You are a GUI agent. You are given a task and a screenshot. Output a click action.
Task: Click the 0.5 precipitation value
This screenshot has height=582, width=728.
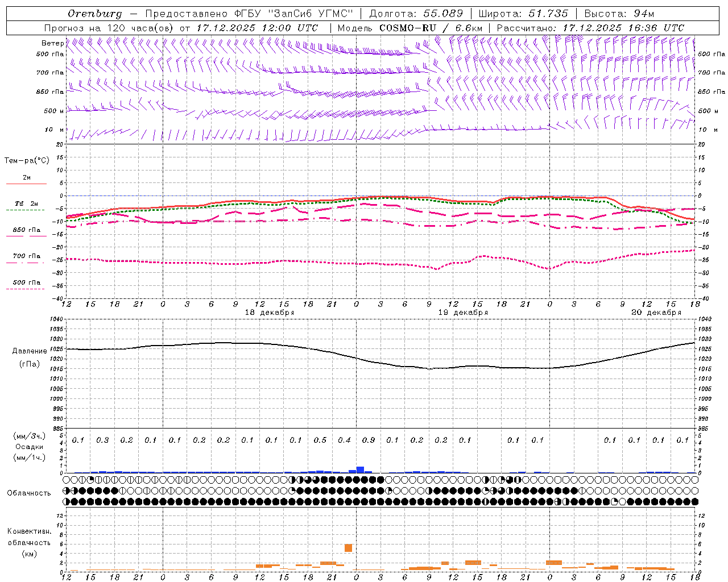click(320, 440)
